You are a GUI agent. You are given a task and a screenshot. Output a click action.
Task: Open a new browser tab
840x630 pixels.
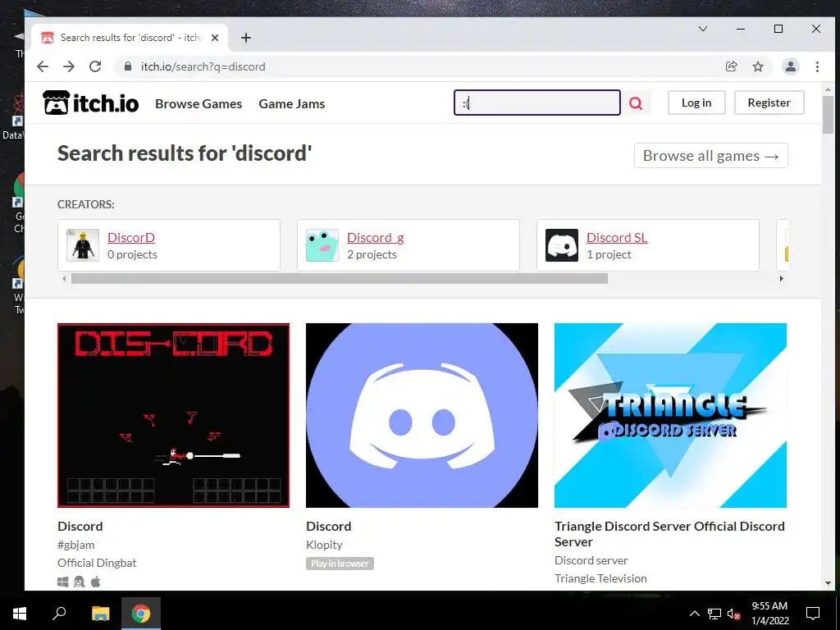246,38
